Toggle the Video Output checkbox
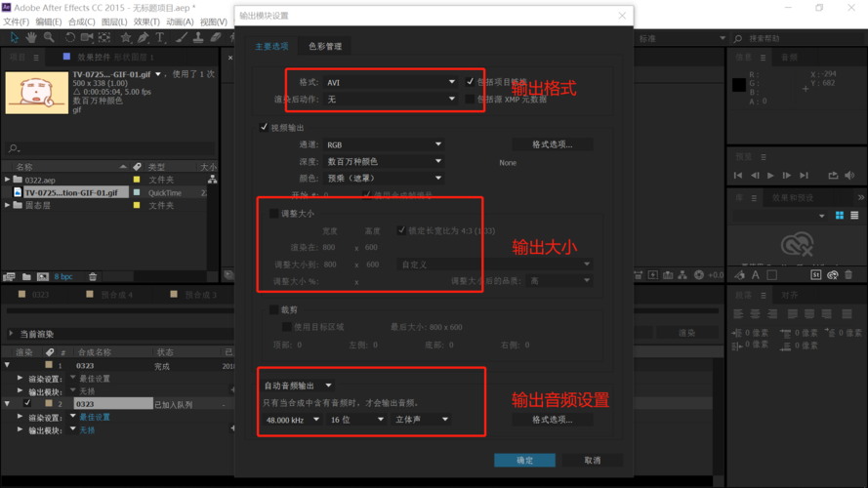Screen dimensions: 868x488 pos(264,127)
